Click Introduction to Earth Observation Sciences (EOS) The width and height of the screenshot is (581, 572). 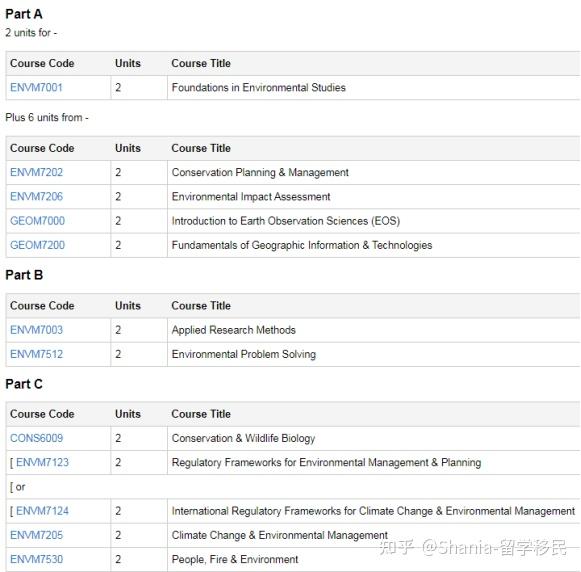point(286,221)
